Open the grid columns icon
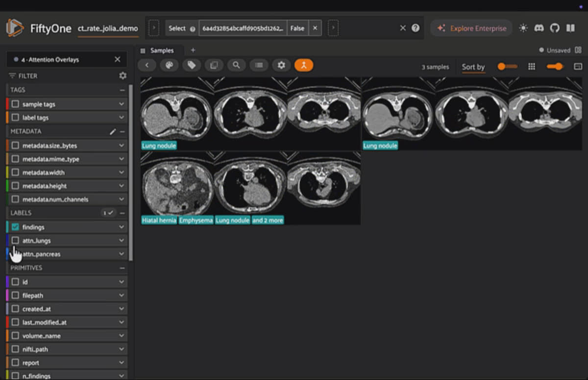 [x=532, y=67]
